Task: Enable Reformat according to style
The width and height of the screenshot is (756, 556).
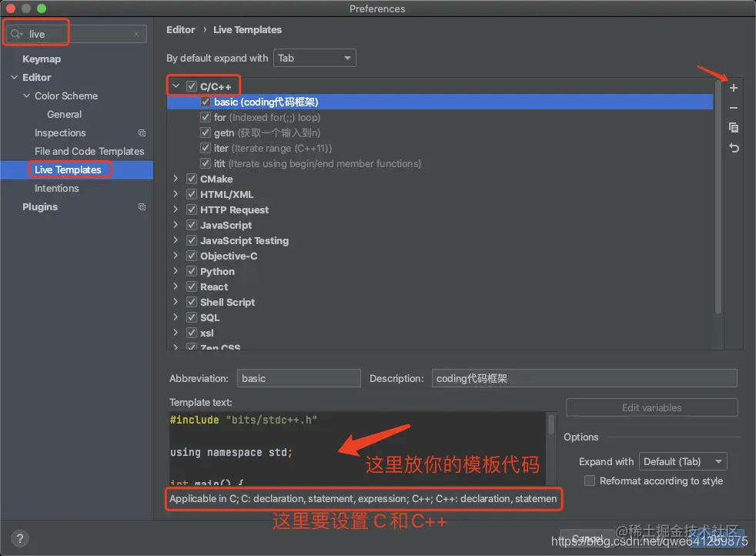Action: coord(589,481)
